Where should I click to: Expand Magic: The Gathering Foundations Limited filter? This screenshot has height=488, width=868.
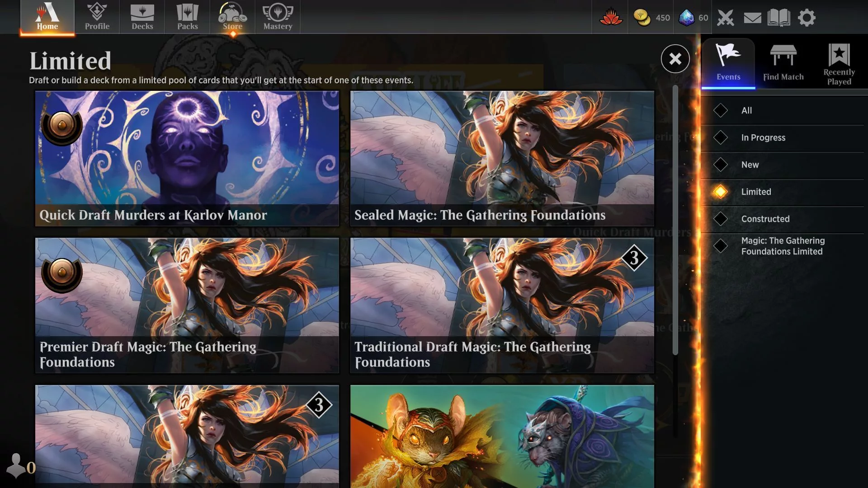(x=782, y=246)
